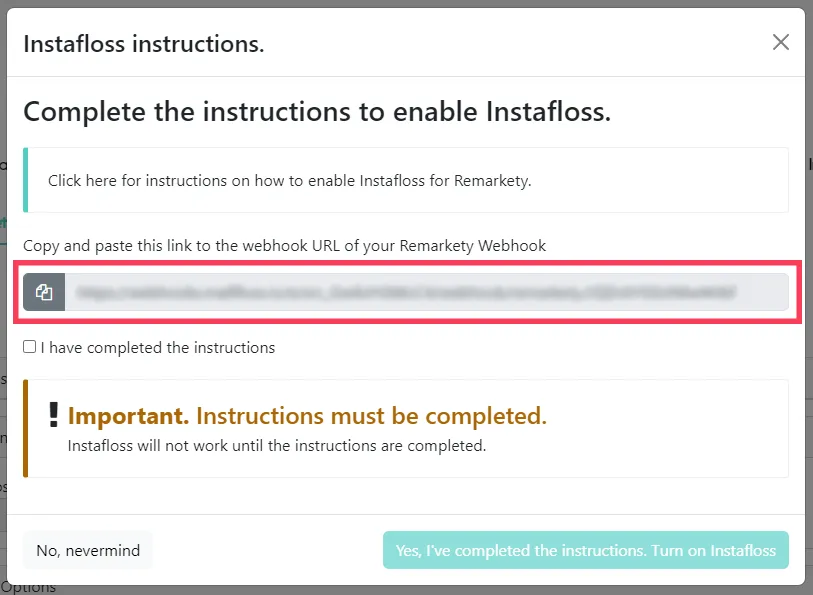Confirm with 'Turn on Instafloss' button
Viewport: 813px width, 595px height.
point(586,550)
